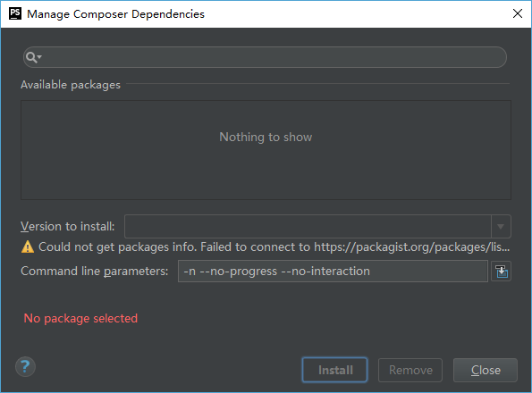Image resolution: width=532 pixels, height=393 pixels.
Task: Click the yellow warning triangle icon
Action: click(x=28, y=247)
